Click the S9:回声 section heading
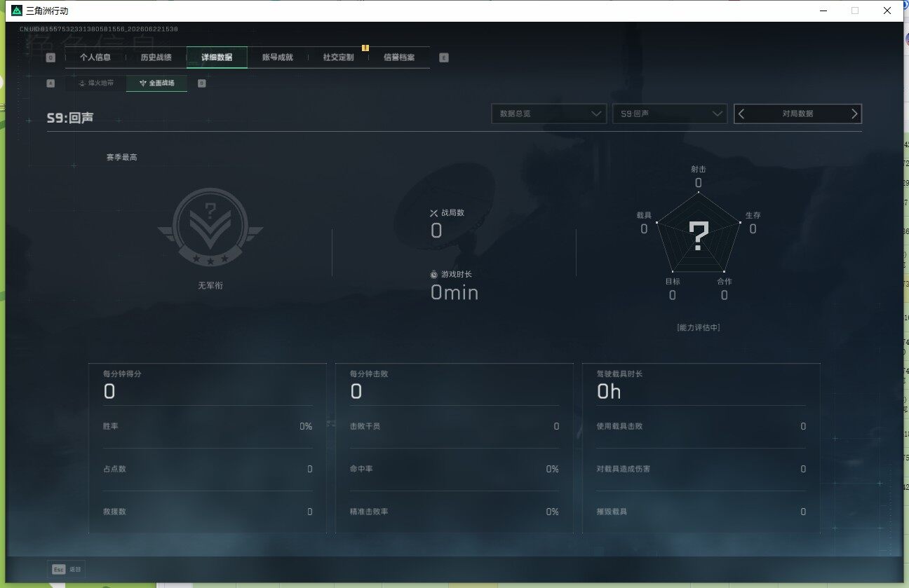909x588 pixels. tap(70, 118)
